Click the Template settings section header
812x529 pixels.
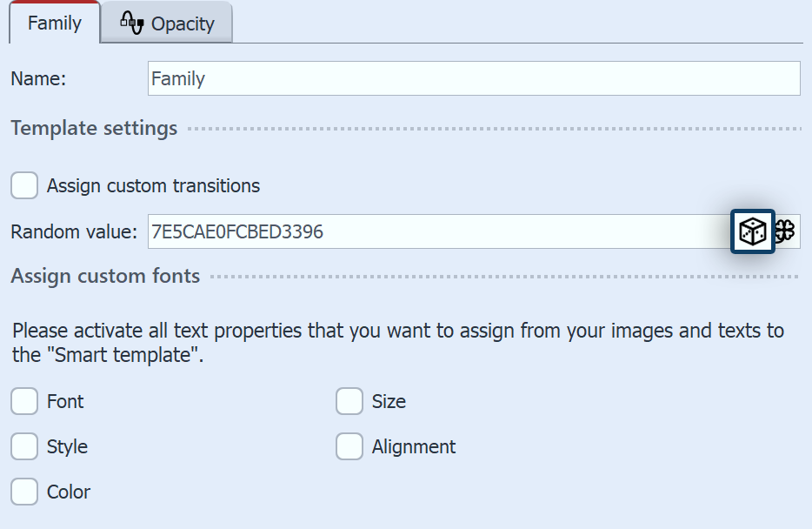(94, 128)
